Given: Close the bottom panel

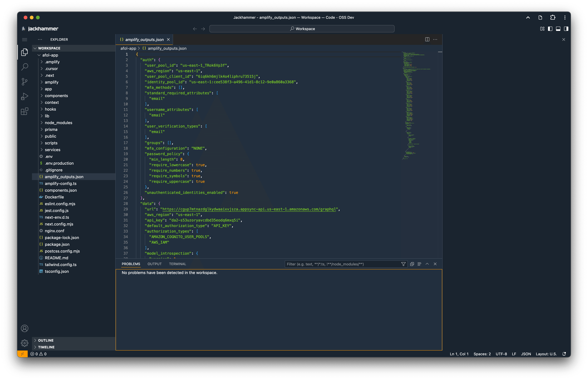Looking at the screenshot, I should point(435,264).
